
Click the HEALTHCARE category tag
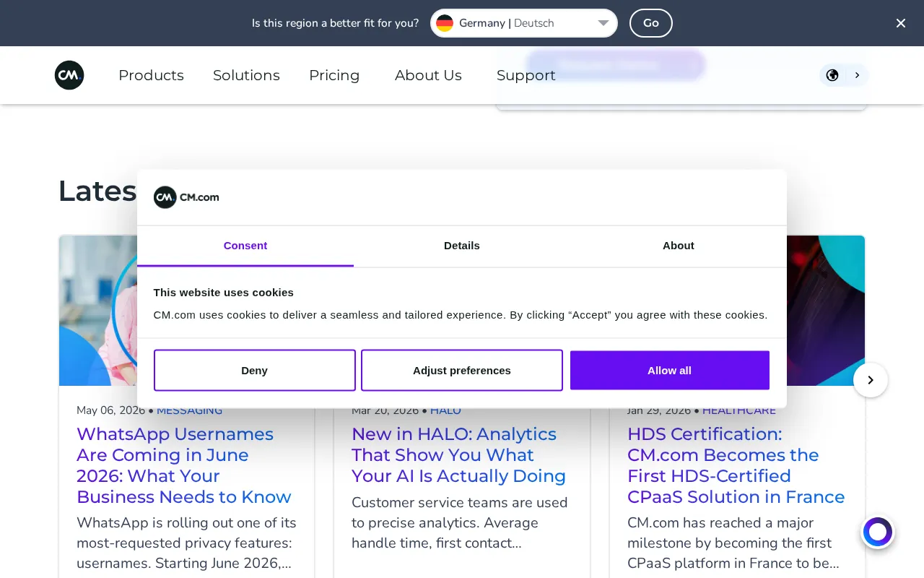(739, 410)
